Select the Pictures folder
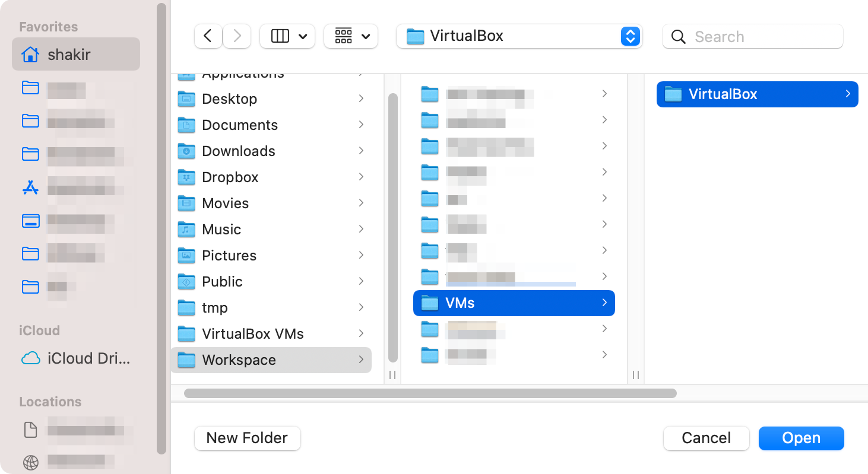Screen dimensions: 868x474 [x=271, y=256]
